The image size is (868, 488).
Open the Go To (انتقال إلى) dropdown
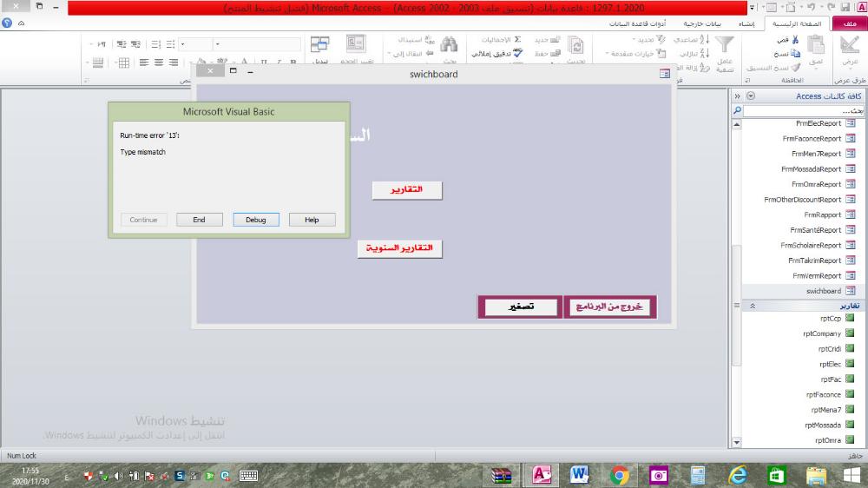411,54
